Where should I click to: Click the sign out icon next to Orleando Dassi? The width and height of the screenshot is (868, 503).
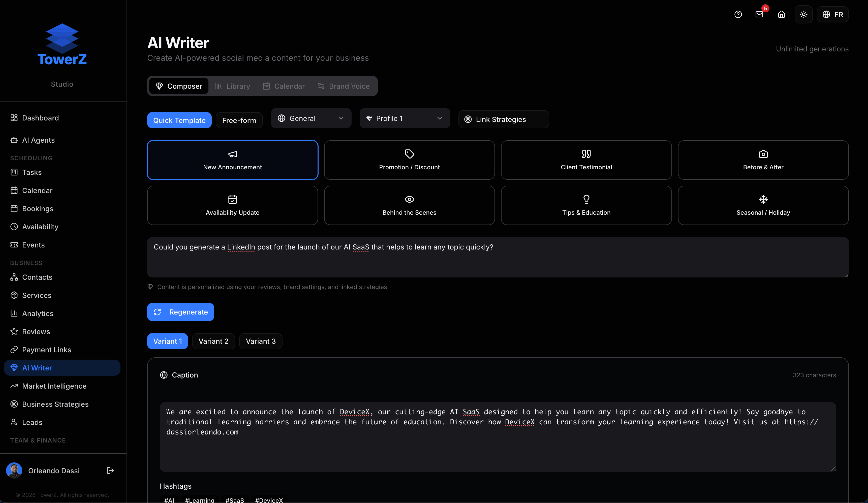pos(110,470)
